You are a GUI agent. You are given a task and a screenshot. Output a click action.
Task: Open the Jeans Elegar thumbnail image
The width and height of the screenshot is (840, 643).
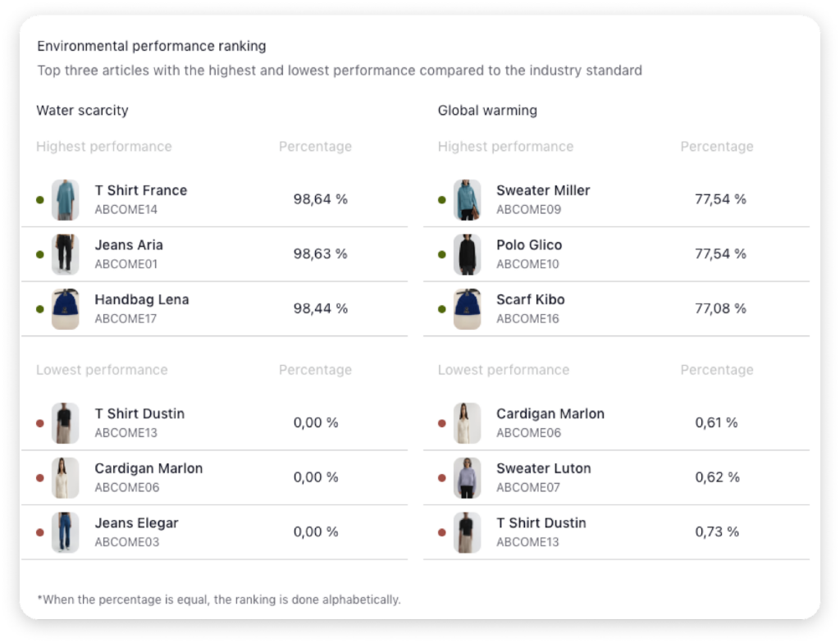click(66, 532)
